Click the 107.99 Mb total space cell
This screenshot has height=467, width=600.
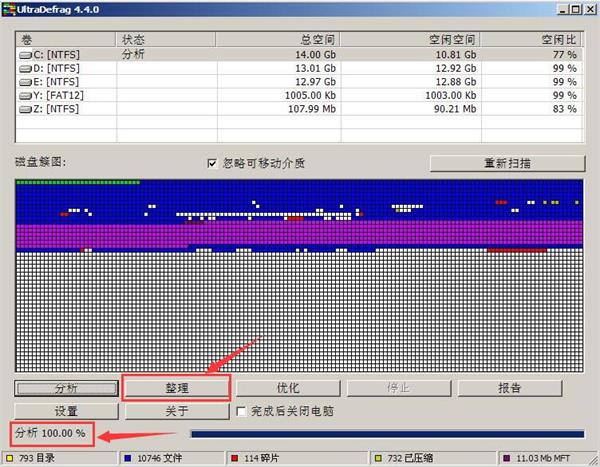(x=312, y=109)
